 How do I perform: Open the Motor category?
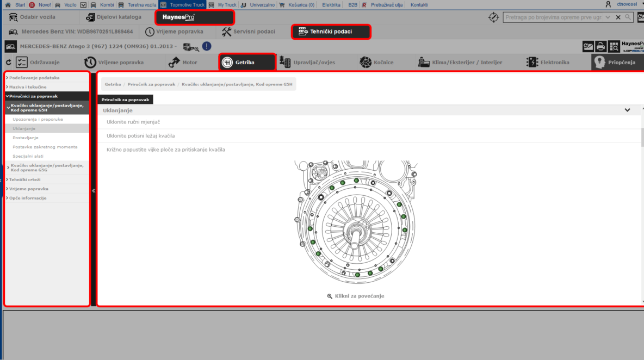coord(183,63)
